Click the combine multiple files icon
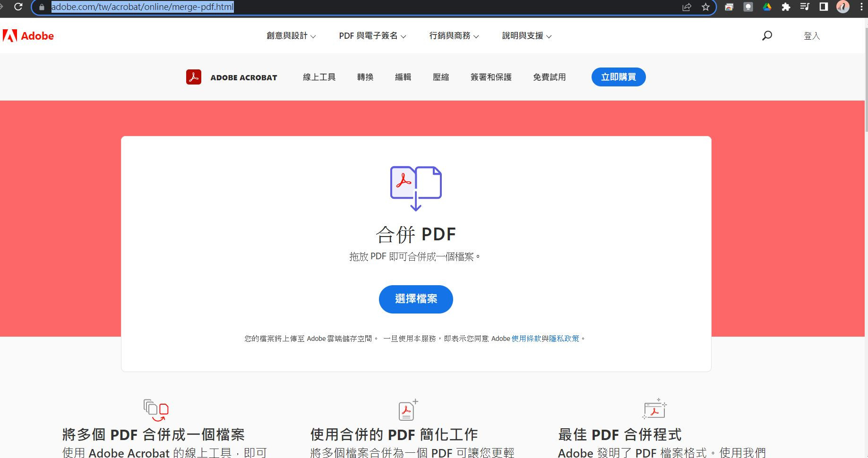This screenshot has width=868, height=458. click(156, 410)
